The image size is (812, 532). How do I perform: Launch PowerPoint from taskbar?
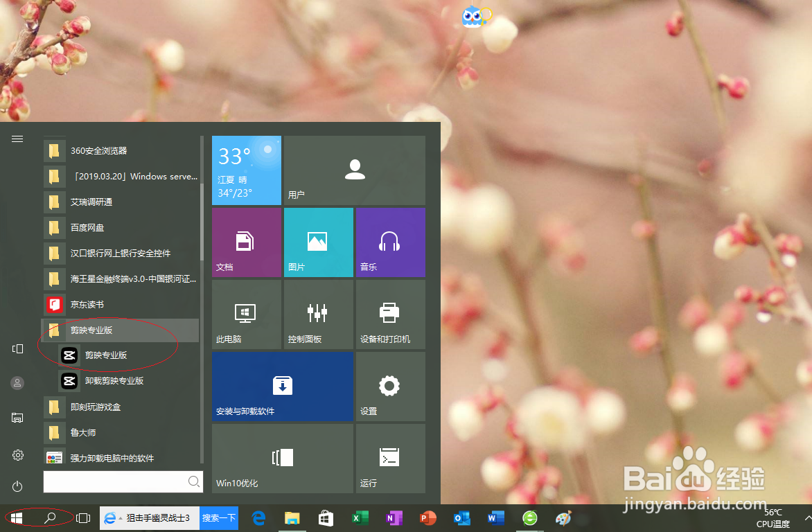click(x=427, y=518)
